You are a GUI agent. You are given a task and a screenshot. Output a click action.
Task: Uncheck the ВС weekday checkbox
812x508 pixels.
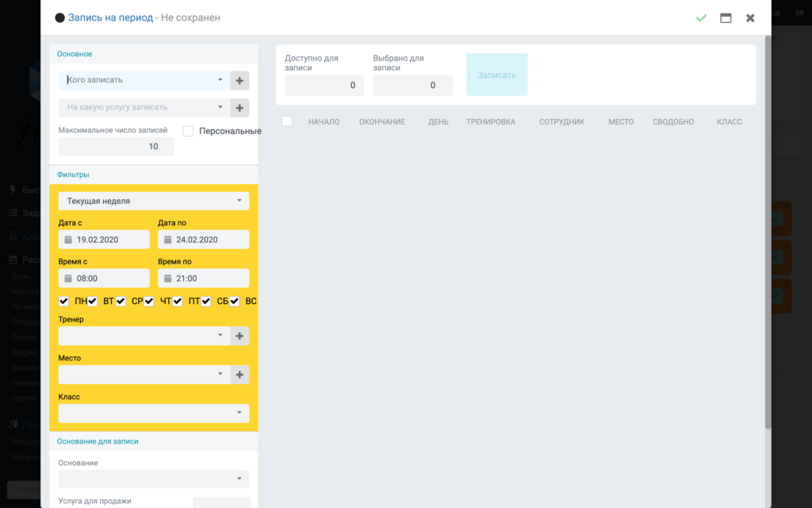(235, 301)
